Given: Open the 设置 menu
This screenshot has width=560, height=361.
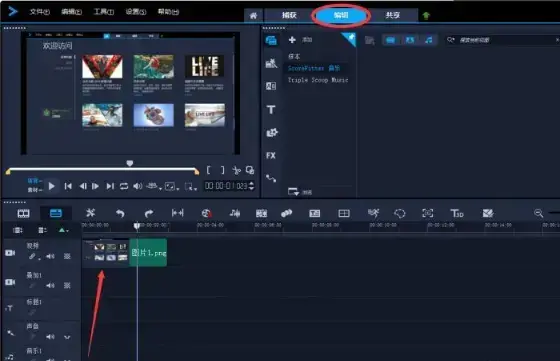Looking at the screenshot, I should [136, 12].
